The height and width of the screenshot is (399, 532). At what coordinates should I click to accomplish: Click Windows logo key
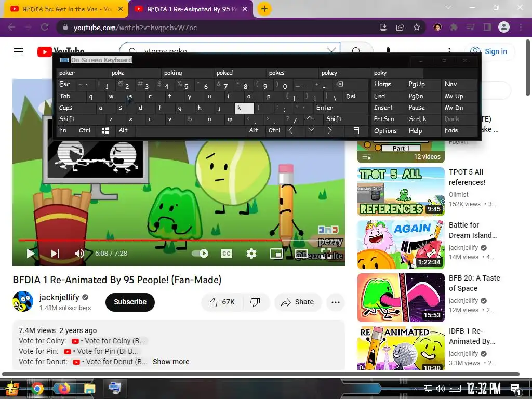pyautogui.click(x=105, y=130)
